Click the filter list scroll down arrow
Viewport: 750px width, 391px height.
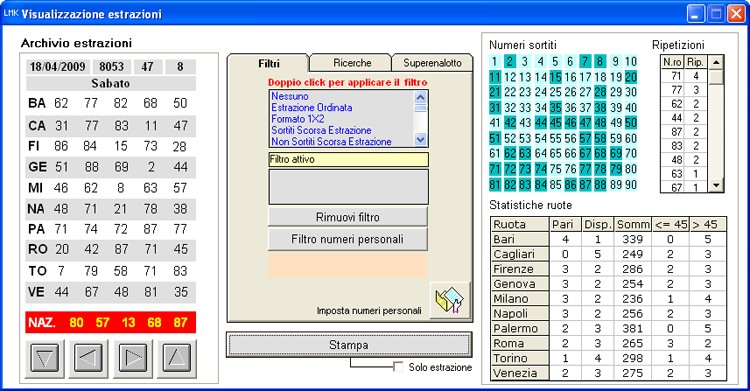click(420, 140)
